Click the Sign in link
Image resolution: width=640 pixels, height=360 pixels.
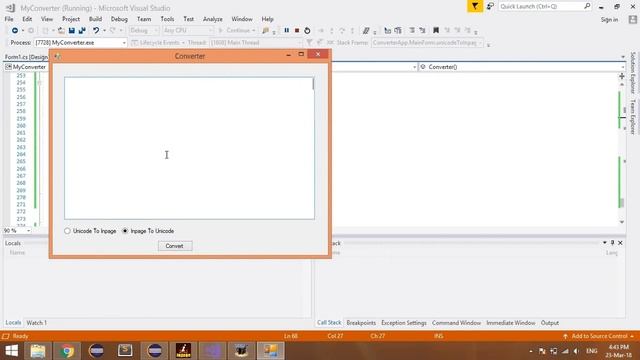(609, 20)
